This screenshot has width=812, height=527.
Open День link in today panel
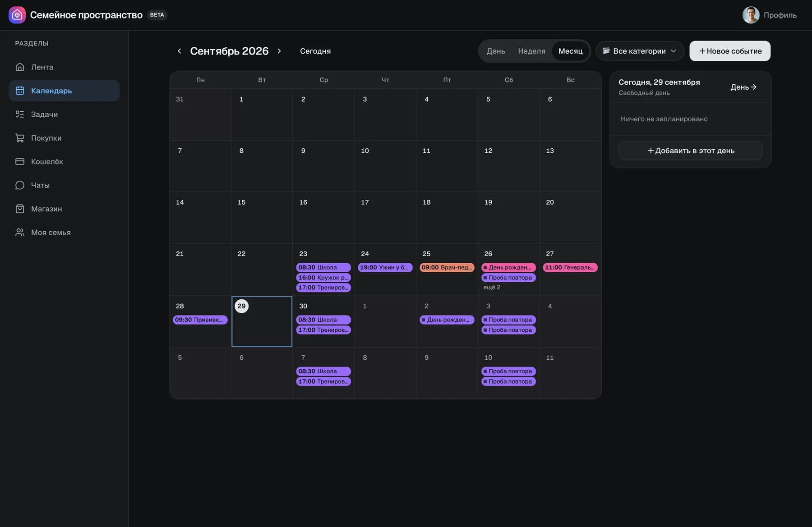coord(743,87)
